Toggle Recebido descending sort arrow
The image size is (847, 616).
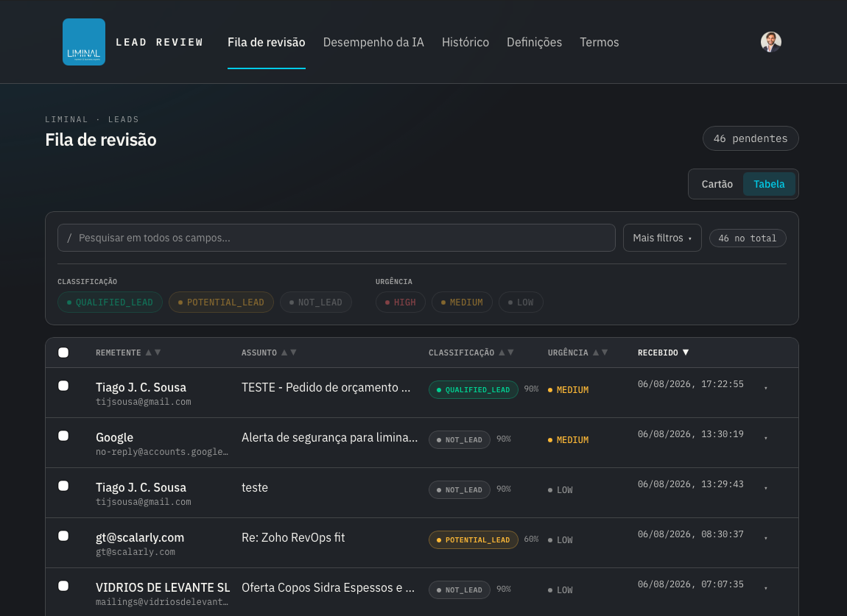pyautogui.click(x=686, y=353)
